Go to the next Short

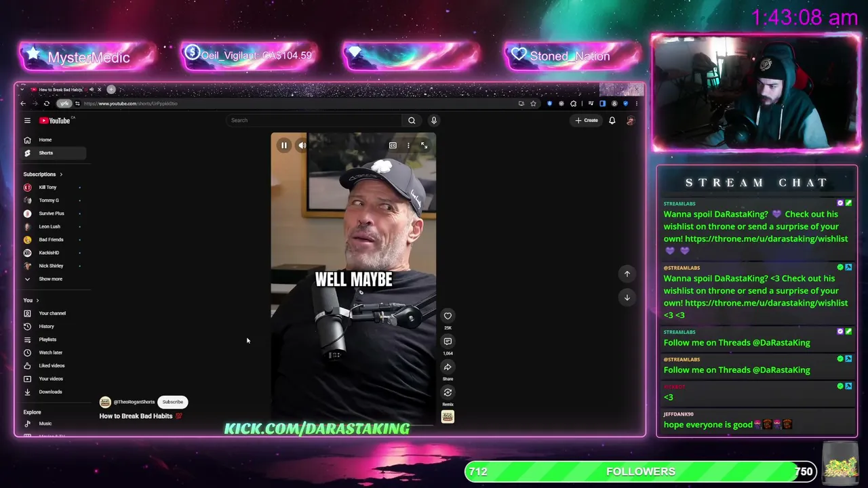(x=627, y=298)
